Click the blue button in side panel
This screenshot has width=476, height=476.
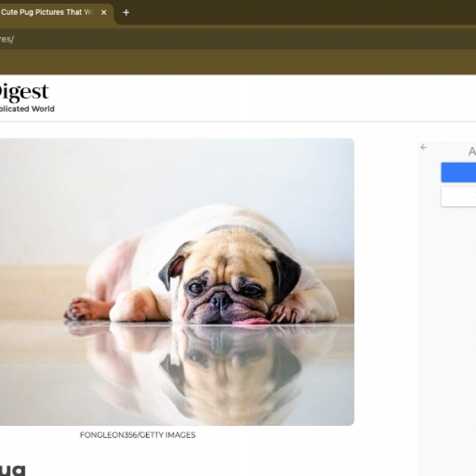(459, 172)
